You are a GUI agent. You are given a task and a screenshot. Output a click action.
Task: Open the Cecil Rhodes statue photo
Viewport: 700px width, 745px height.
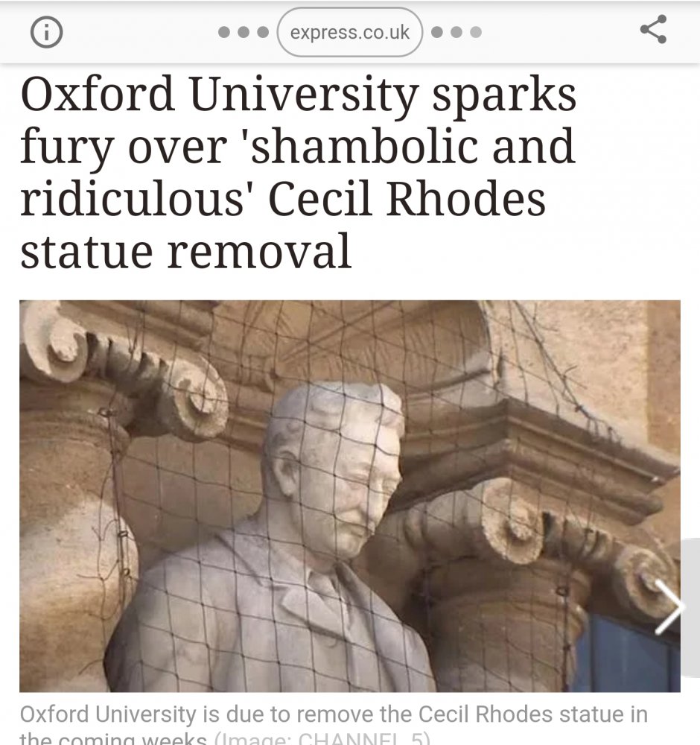click(349, 495)
